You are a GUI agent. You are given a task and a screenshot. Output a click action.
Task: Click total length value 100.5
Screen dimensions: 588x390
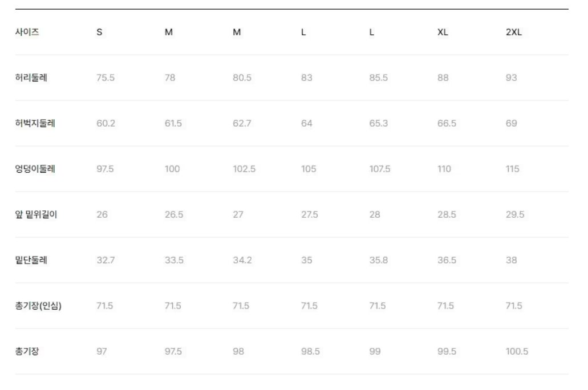517,351
